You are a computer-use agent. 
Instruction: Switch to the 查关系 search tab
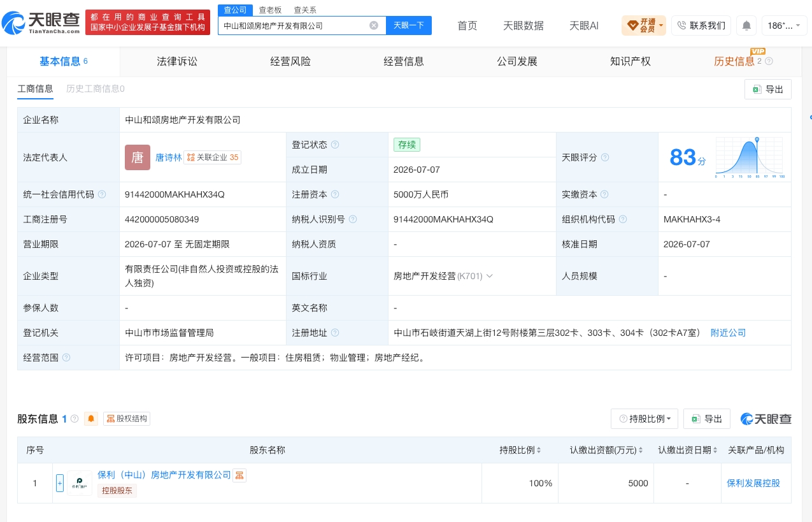click(305, 10)
